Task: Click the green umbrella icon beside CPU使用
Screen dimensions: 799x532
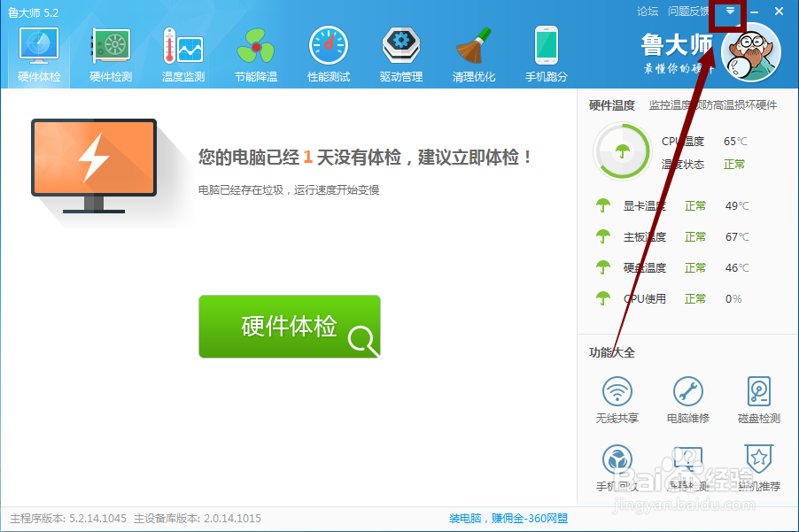Action: coord(603,299)
